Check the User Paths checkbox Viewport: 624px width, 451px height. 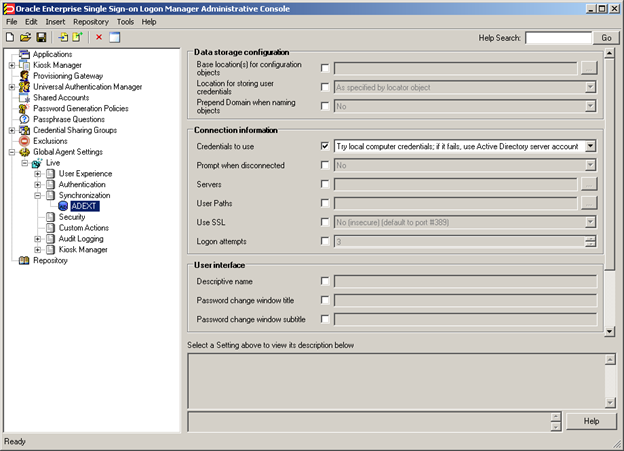tap(325, 203)
